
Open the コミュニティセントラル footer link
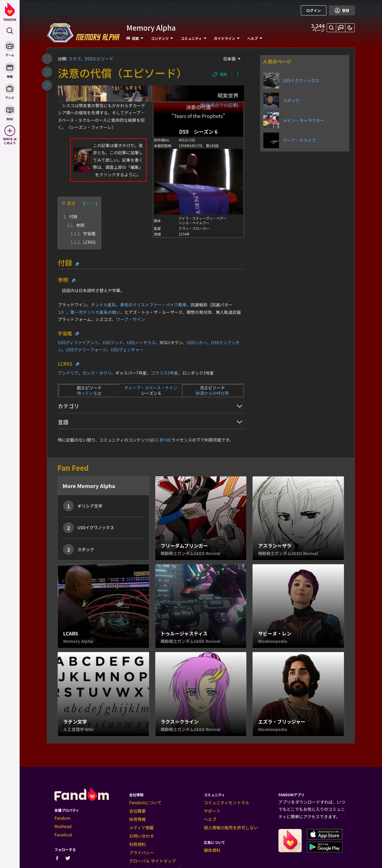point(226,802)
